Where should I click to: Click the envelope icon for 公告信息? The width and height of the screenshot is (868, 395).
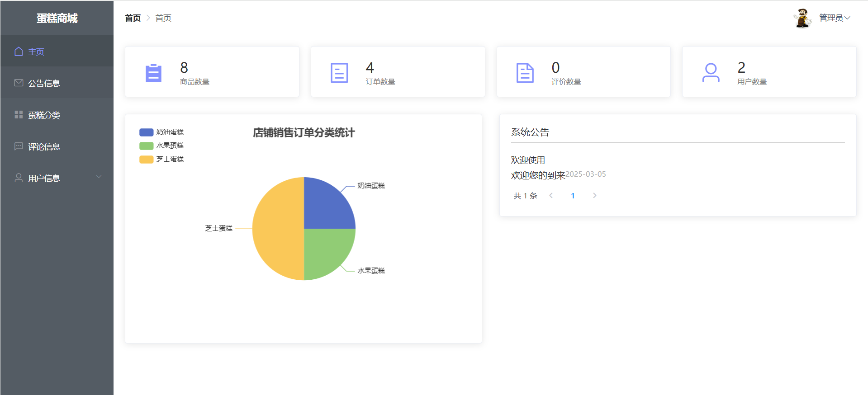point(19,83)
